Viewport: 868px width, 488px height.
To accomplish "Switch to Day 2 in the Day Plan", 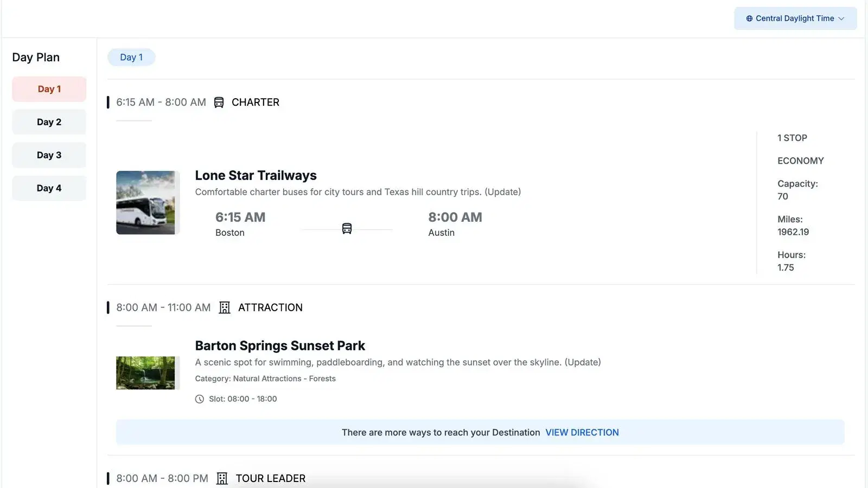I will [x=49, y=121].
